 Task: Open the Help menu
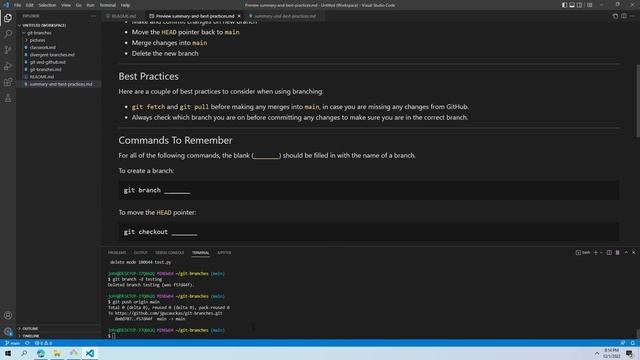click(x=125, y=5)
